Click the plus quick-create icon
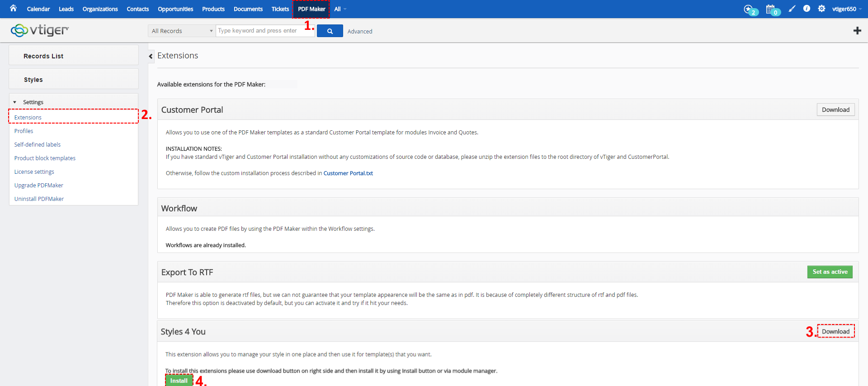Screen dimensions: 868x386 tap(857, 30)
